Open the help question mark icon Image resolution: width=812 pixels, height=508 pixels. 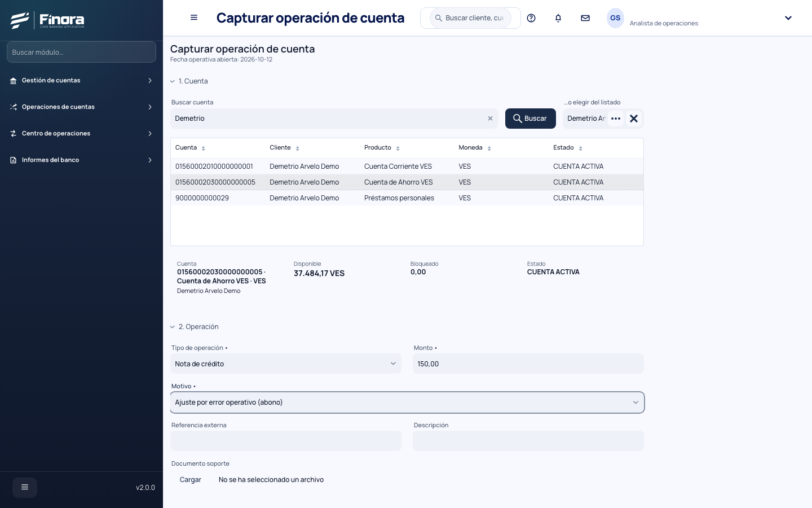531,18
